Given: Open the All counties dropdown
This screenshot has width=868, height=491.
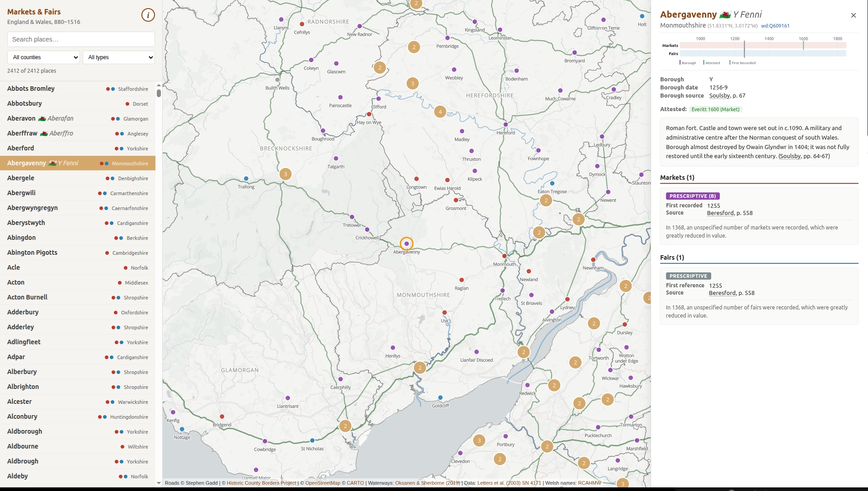Looking at the screenshot, I should click(x=44, y=57).
